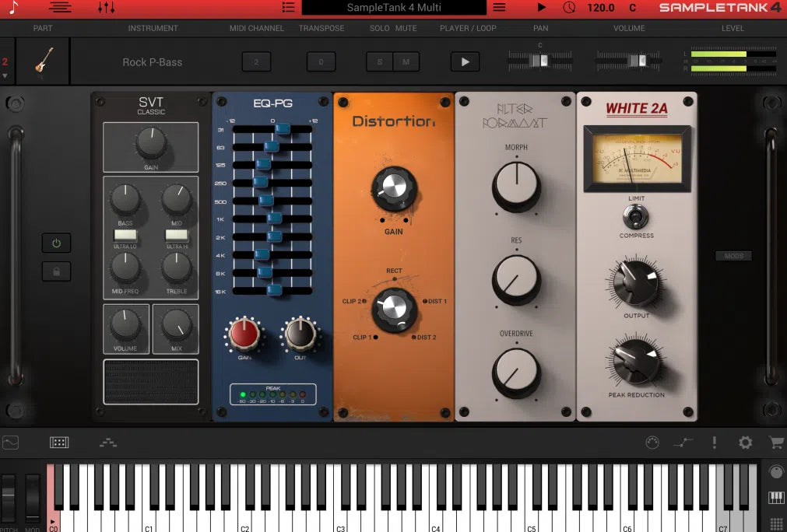Click the mixer faders icon in the top bar
The image size is (787, 532).
point(105,8)
